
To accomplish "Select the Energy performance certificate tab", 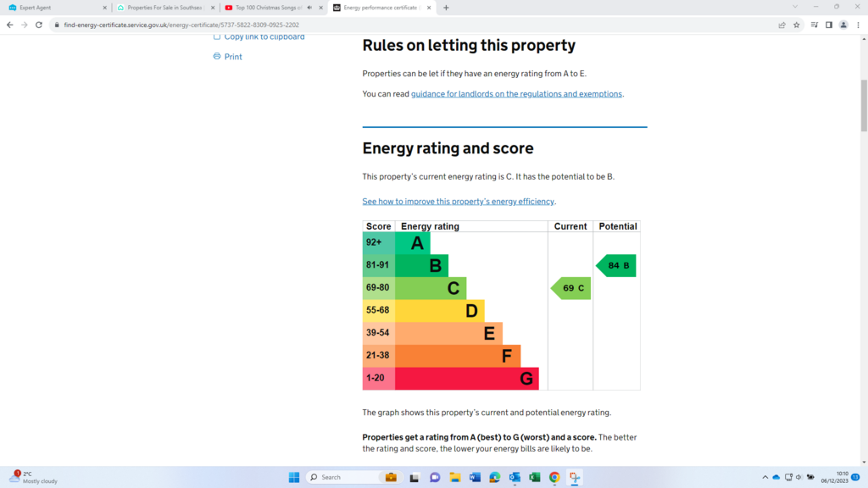I will click(380, 8).
